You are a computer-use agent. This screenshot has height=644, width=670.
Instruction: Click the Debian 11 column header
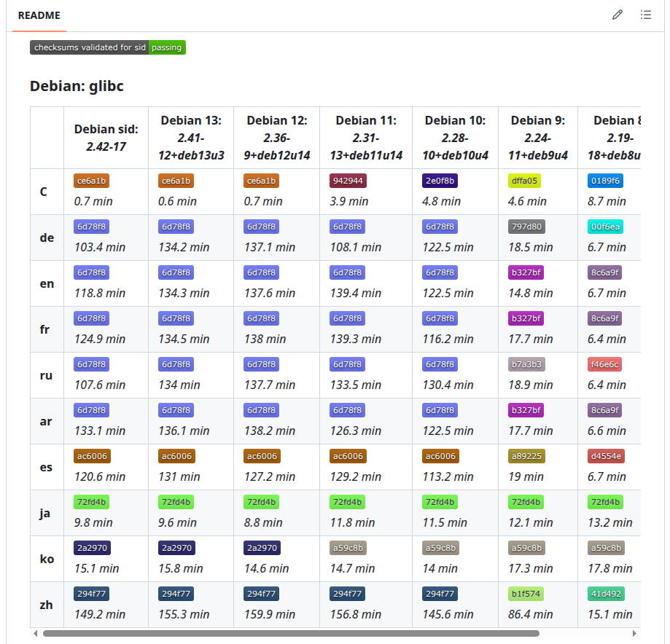(x=366, y=138)
